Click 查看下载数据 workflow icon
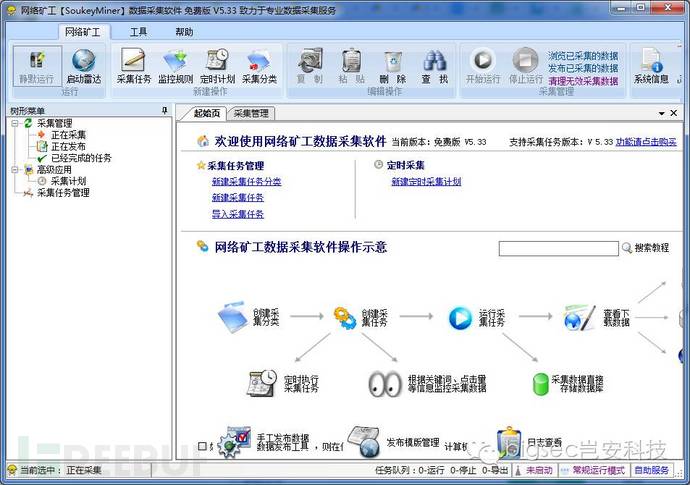The height and width of the screenshot is (485, 690). tap(580, 317)
